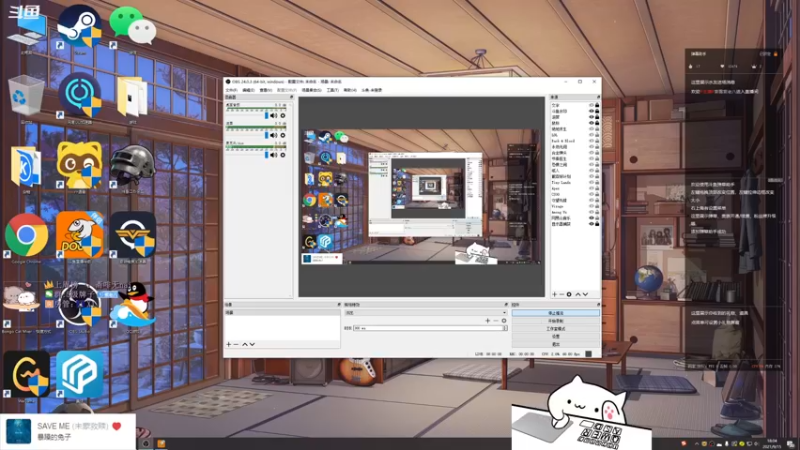Click the Start Recording (开始录制) button
The width and height of the screenshot is (800, 450).
coord(556,321)
